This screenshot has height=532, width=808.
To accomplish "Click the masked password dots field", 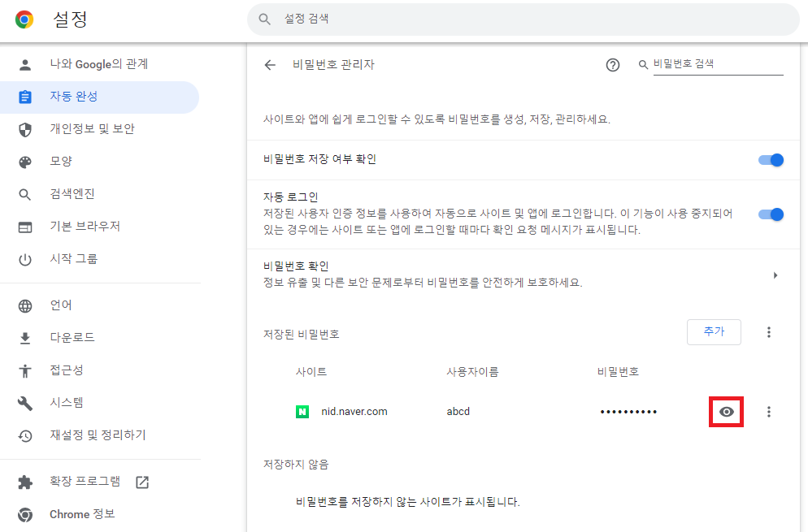I will coord(628,412).
